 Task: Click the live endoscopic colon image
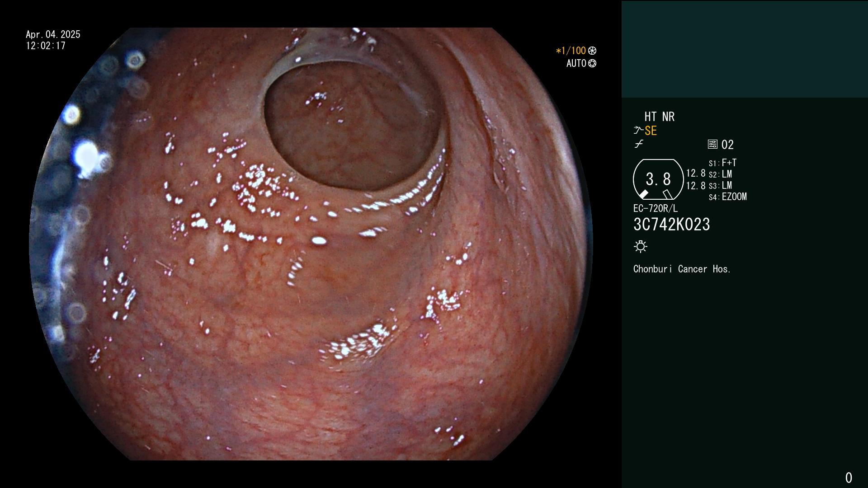pos(311,244)
